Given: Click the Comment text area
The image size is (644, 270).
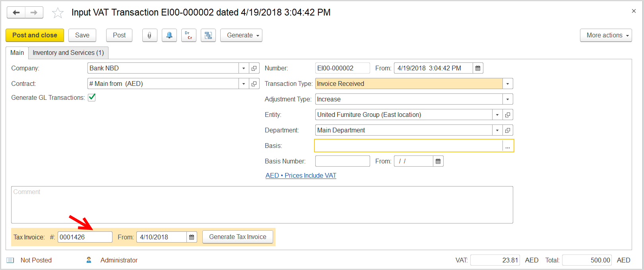Looking at the screenshot, I should (262, 205).
